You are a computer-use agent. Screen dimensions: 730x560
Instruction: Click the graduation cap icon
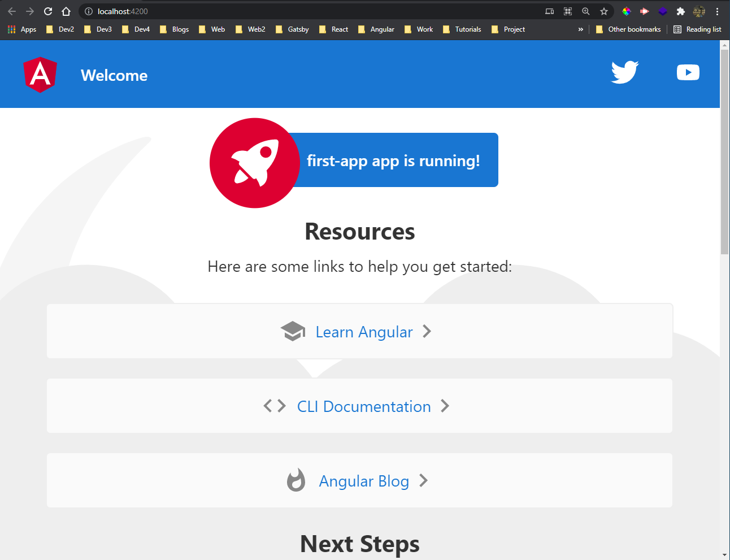point(293,331)
